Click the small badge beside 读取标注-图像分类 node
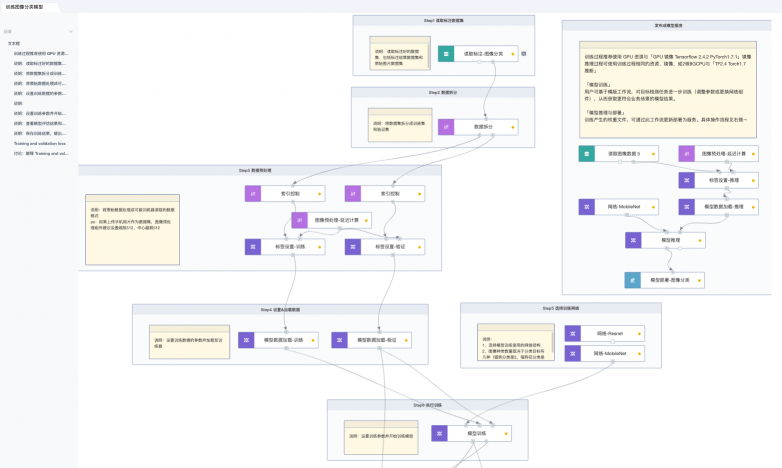Image resolution: width=782 pixels, height=468 pixels. pos(524,54)
